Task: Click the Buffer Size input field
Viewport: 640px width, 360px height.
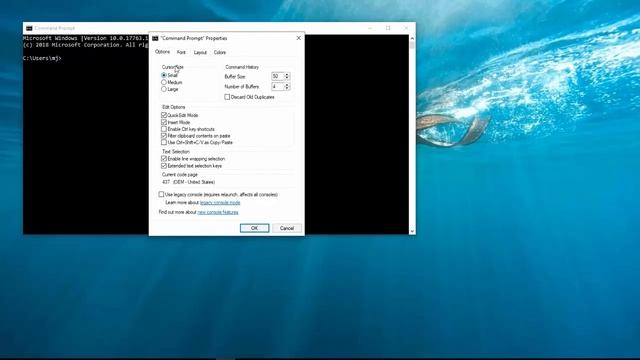Action: coord(278,76)
